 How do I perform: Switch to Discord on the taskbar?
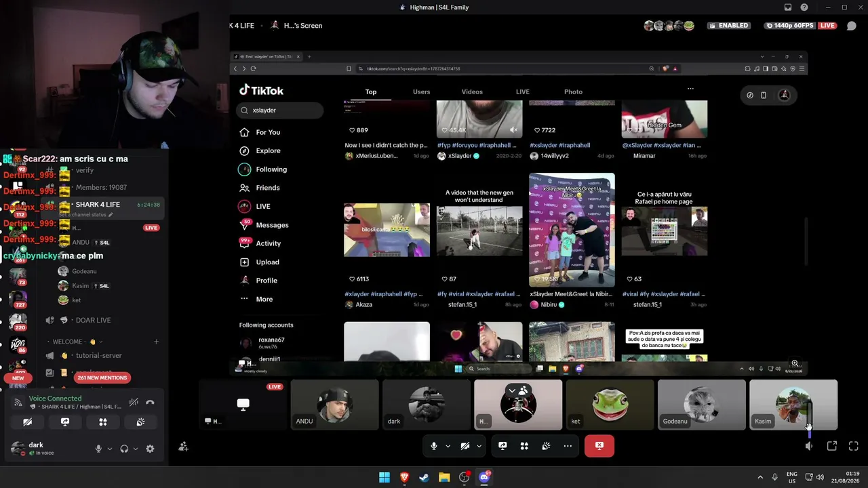pyautogui.click(x=484, y=477)
